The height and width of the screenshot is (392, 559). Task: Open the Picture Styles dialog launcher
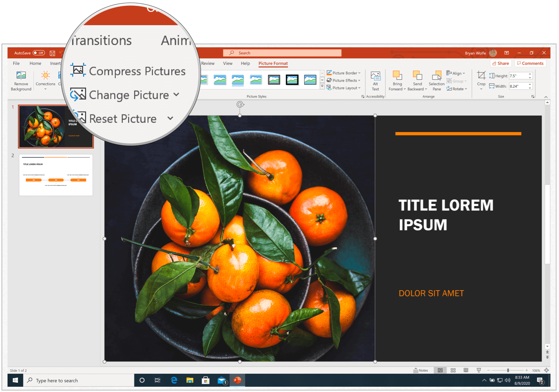[363, 96]
